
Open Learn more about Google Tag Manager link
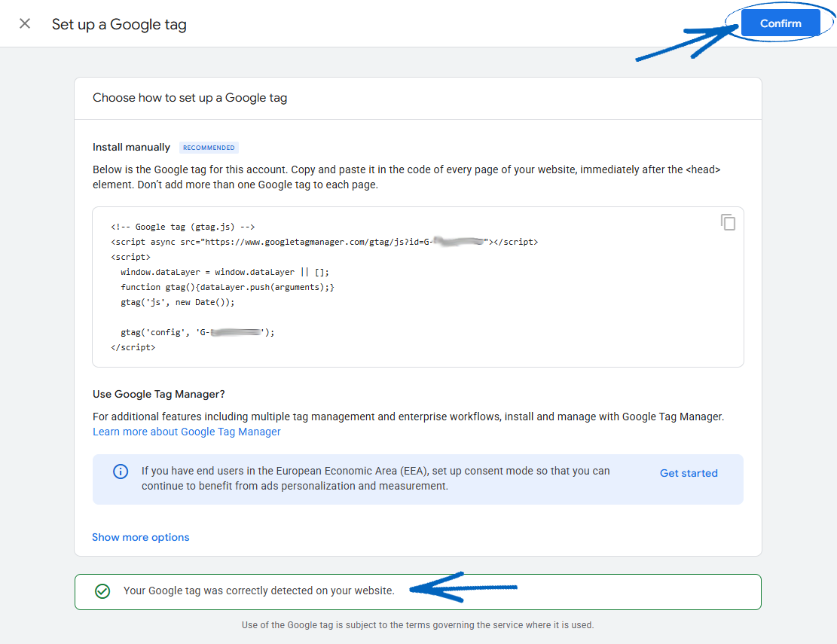[186, 431]
